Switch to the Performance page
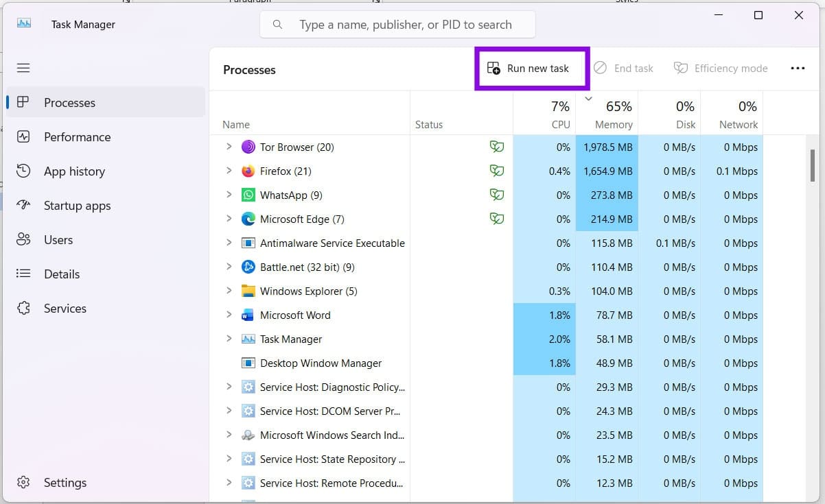This screenshot has height=504, width=825. (x=105, y=136)
